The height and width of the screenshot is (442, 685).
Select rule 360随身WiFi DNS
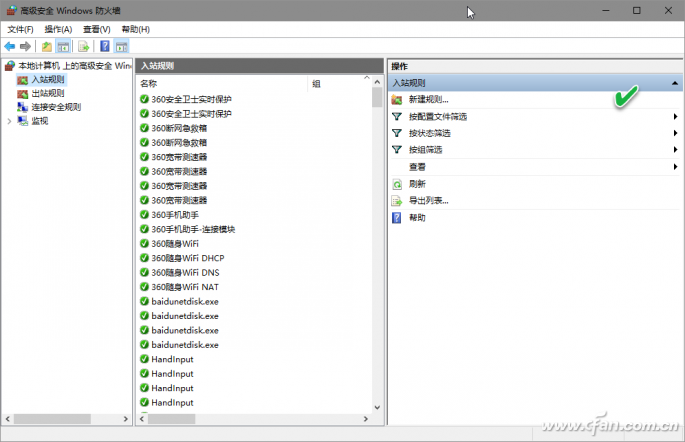coord(185,272)
